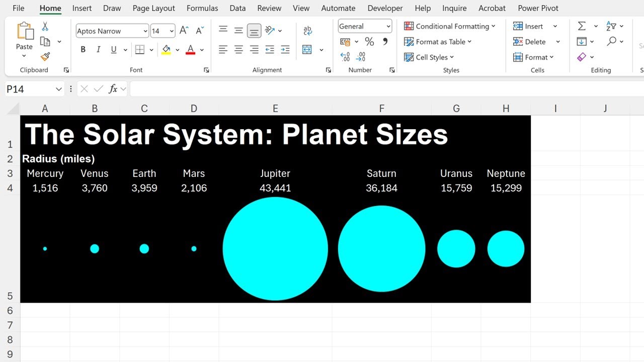Screen dimensions: 644x362
Task: Click the Merge and Center icon
Action: (x=307, y=50)
